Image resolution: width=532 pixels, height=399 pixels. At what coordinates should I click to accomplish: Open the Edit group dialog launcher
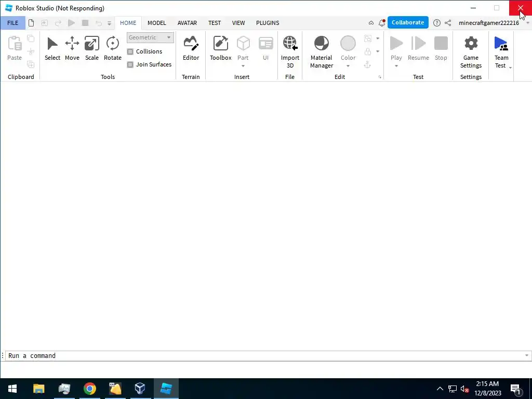[x=380, y=77]
